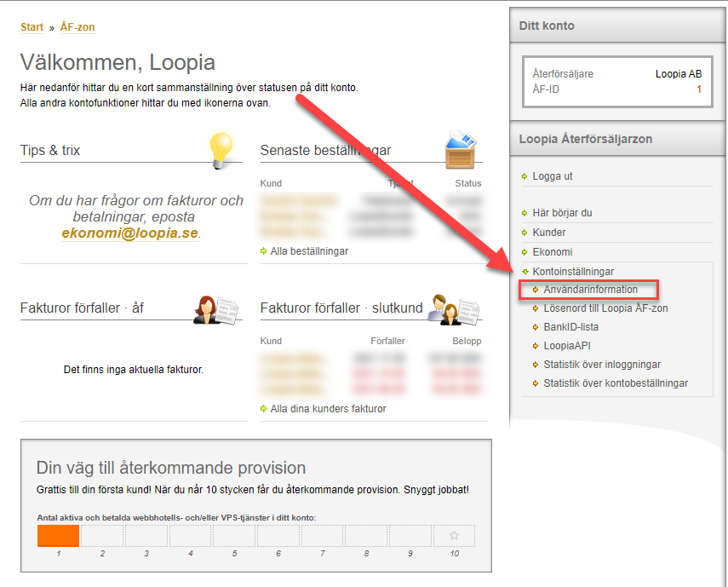
Task: Click the Loopia AB reseller name
Action: [x=679, y=74]
